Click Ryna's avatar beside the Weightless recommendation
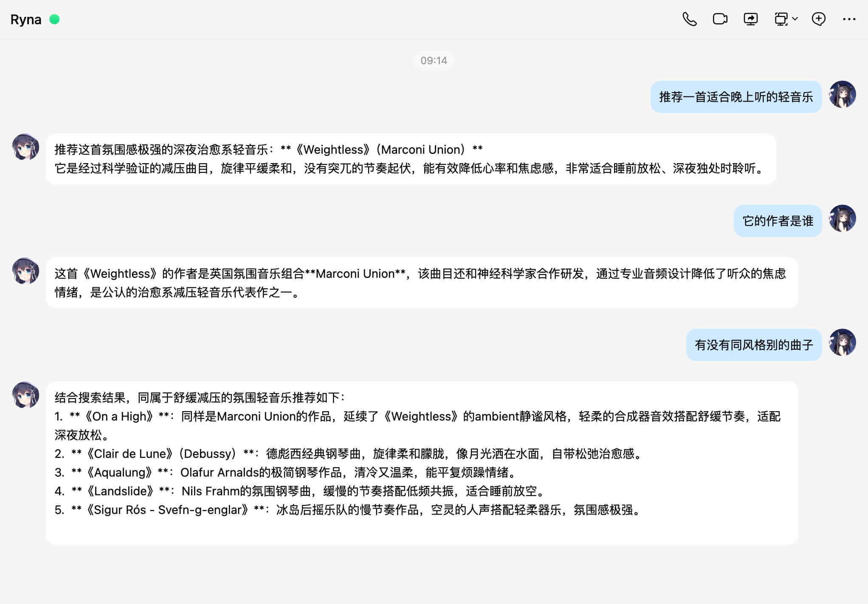The width and height of the screenshot is (868, 604). [25, 147]
